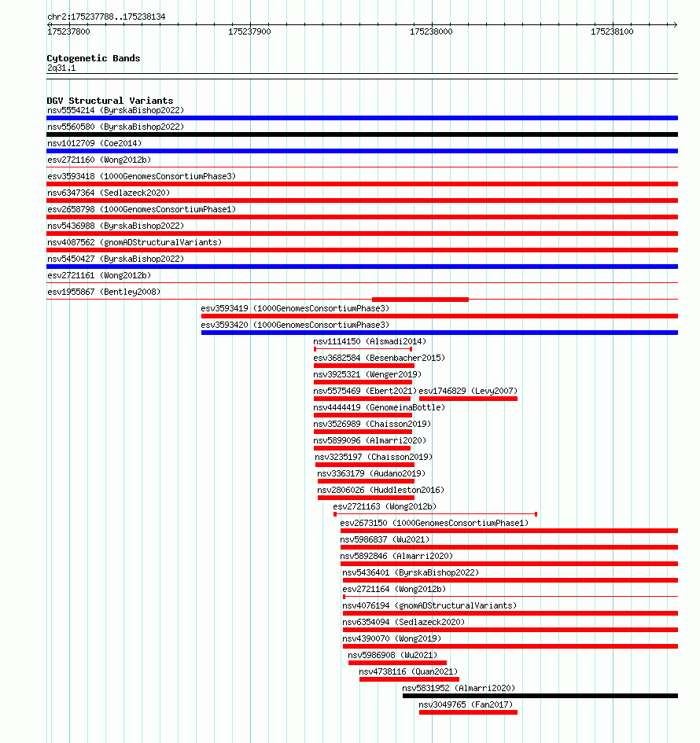700x743 pixels.
Task: Click esv1955867 (Bentley2008) label
Action: [104, 292]
